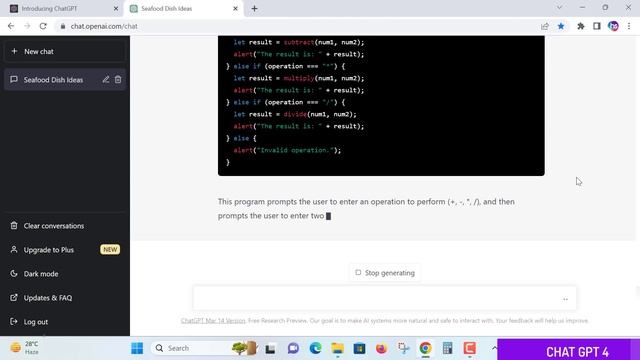Open Task View on taskbar

click(270, 348)
